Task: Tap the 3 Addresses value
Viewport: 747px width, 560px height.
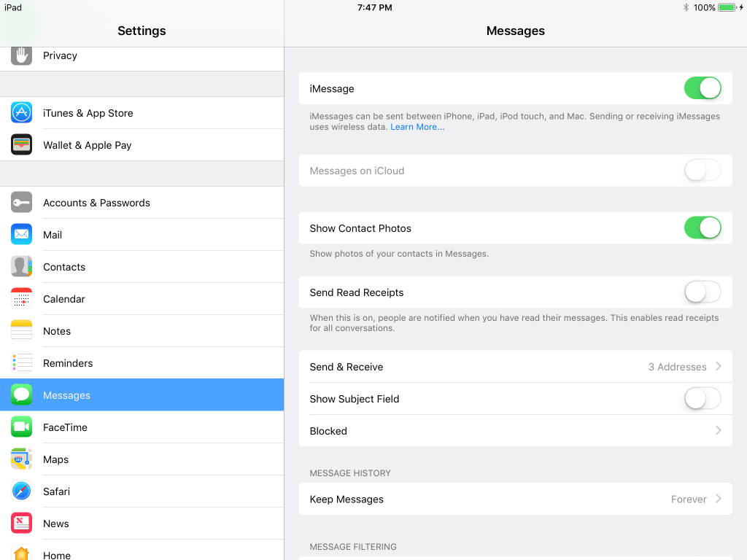Action: click(x=677, y=367)
